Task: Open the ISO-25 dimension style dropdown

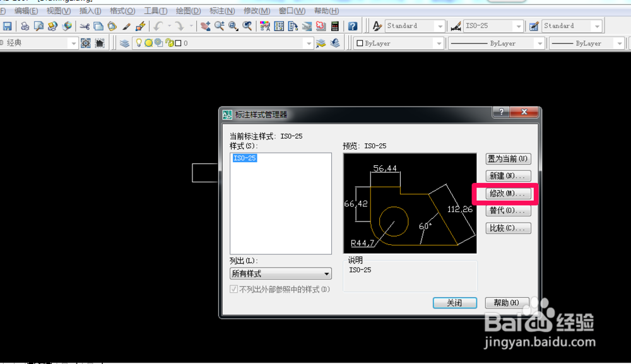Action: click(x=518, y=26)
